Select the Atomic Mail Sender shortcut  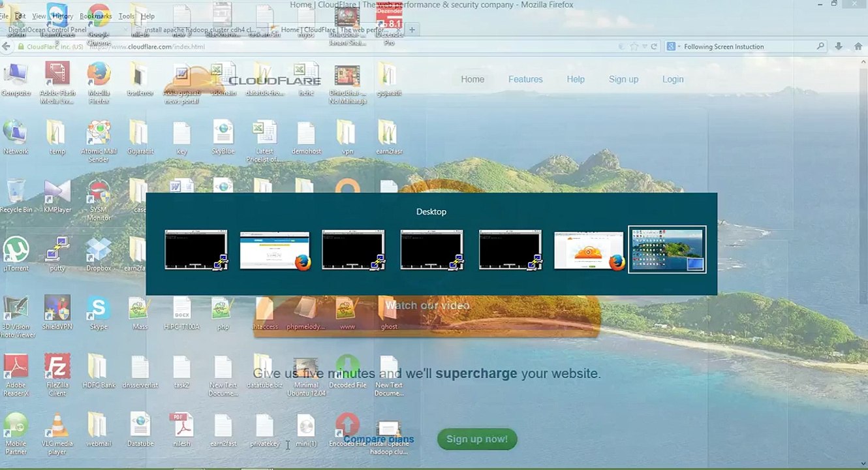[99, 142]
